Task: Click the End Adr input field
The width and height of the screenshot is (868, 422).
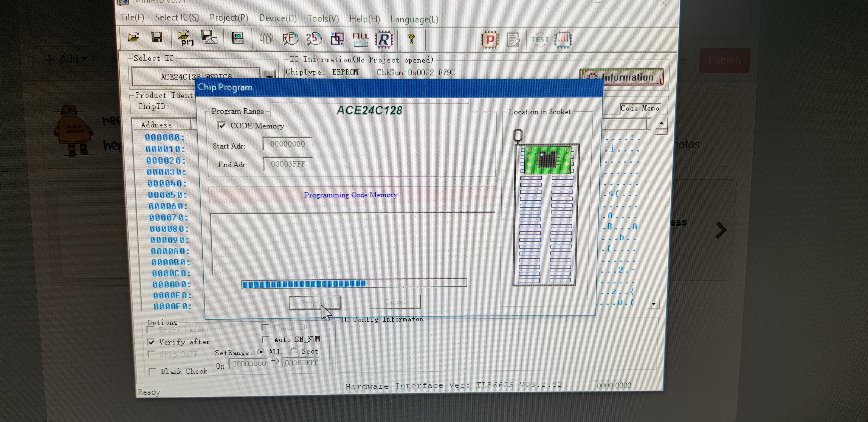Action: point(288,164)
